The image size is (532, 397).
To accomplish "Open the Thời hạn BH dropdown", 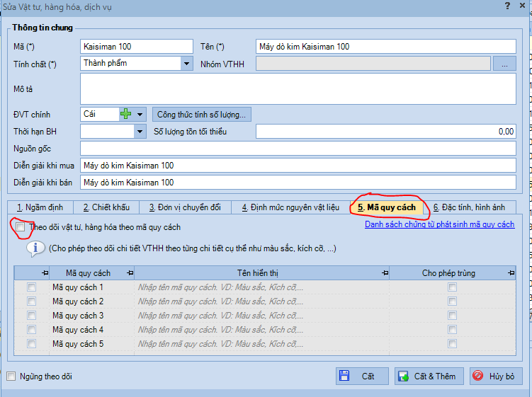I will 140,131.
